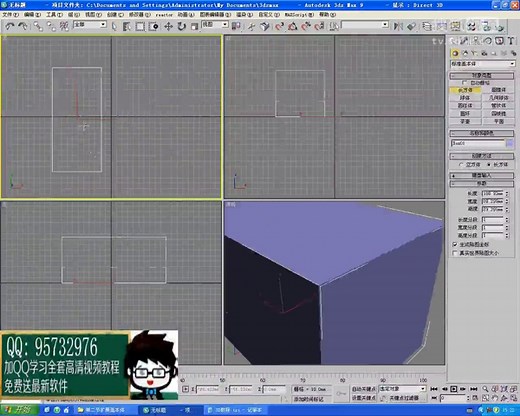Select the 长方体 radio under 创建方法
Image resolution: width=520 pixels, height=416 pixels.
click(489, 164)
